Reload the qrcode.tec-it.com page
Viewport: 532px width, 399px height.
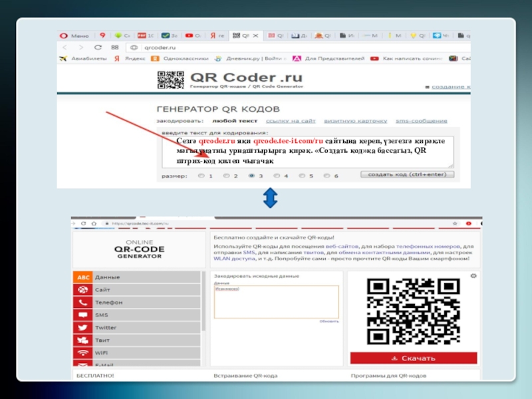coord(84,223)
